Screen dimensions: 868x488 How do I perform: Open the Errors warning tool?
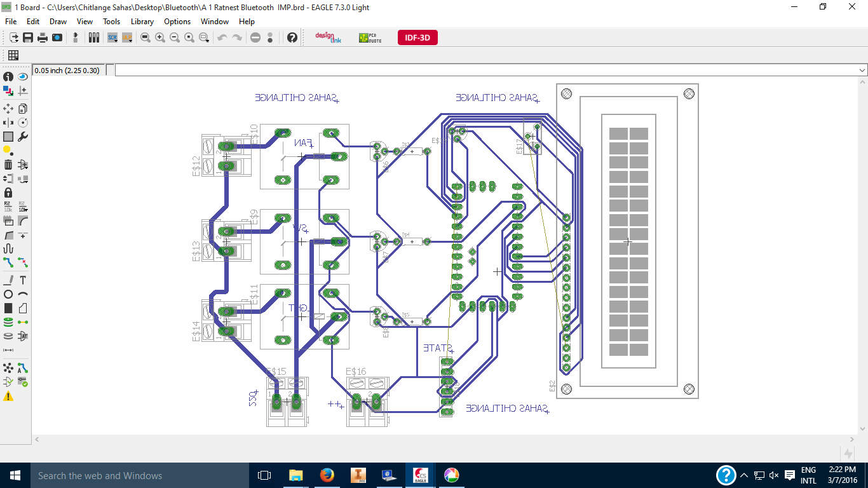pos(8,396)
